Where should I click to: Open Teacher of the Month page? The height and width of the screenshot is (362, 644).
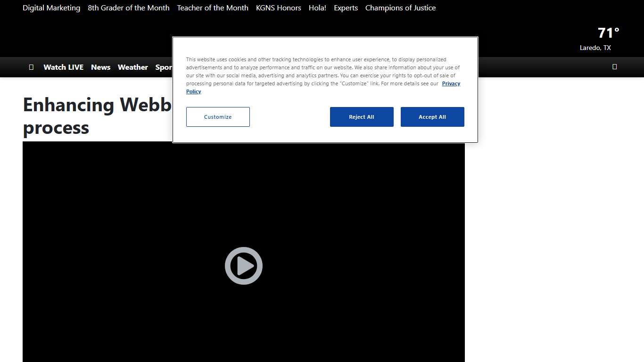click(213, 8)
